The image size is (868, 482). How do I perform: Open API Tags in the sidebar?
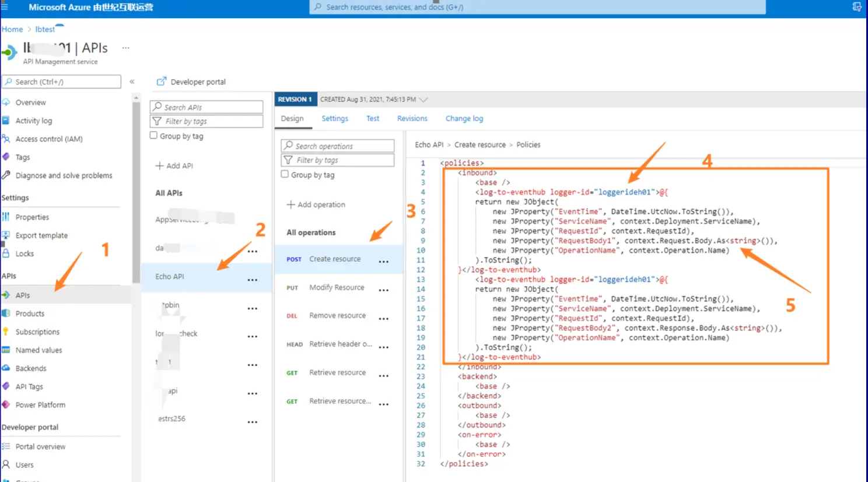29,386
